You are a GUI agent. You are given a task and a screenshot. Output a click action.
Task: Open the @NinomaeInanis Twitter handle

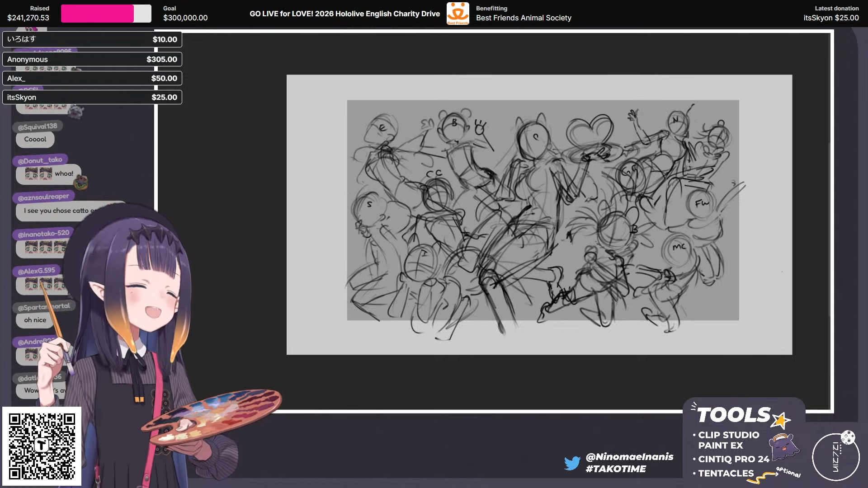coord(629,457)
